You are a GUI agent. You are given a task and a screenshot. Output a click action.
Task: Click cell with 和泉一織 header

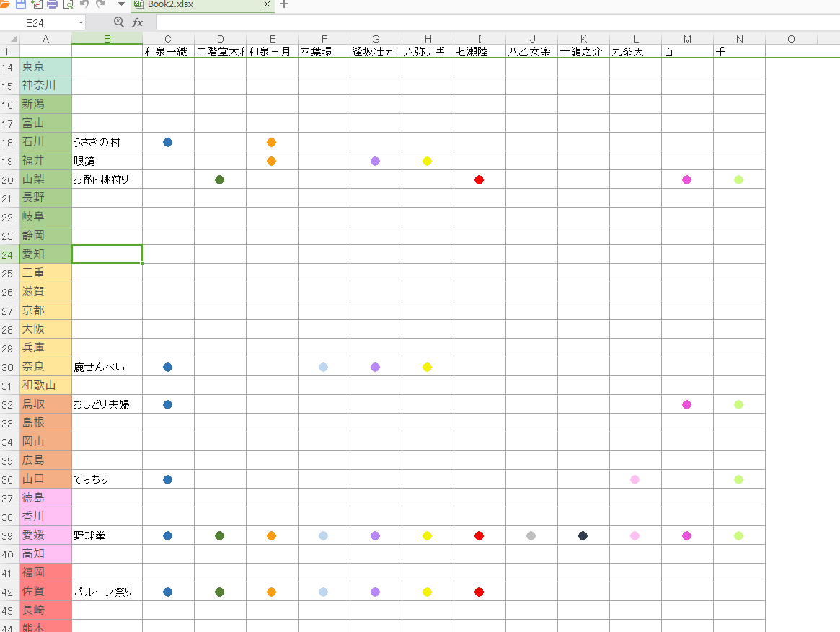168,51
